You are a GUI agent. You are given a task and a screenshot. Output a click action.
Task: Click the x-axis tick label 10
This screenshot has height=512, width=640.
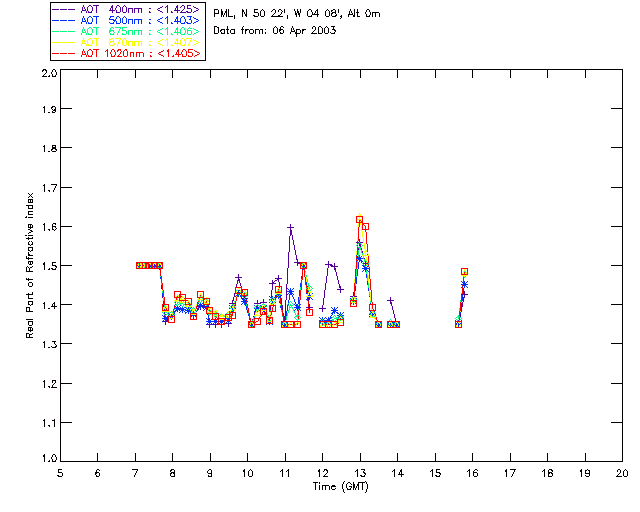[x=247, y=473]
